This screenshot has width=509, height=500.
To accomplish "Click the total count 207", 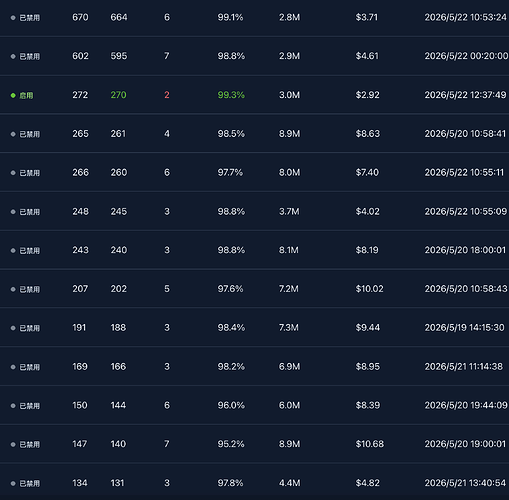I will (80, 289).
